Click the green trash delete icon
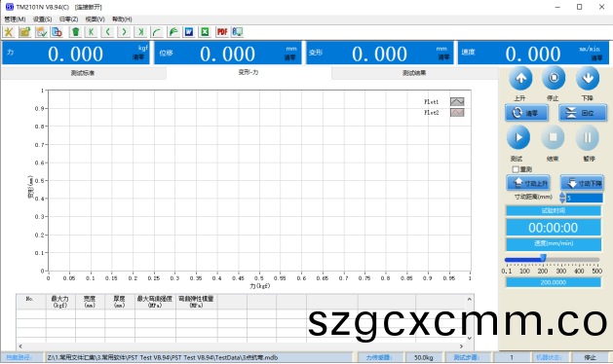Viewport: 613px width, 364px height. [75, 32]
